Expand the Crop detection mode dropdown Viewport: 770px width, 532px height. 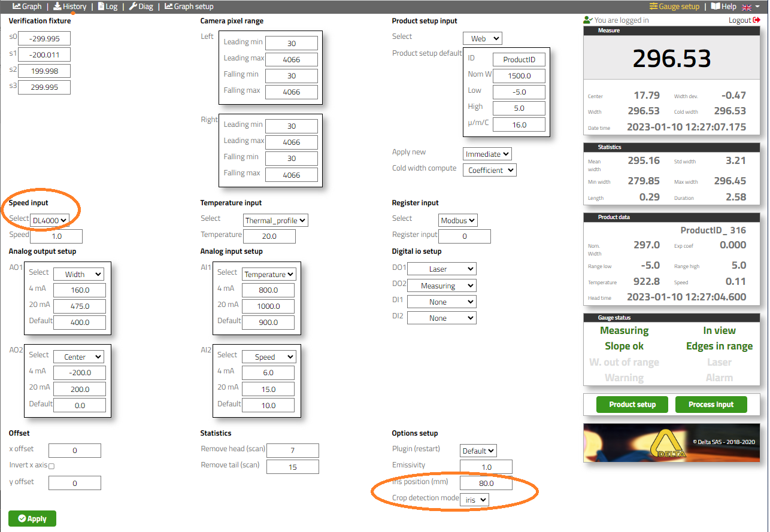pos(474,500)
